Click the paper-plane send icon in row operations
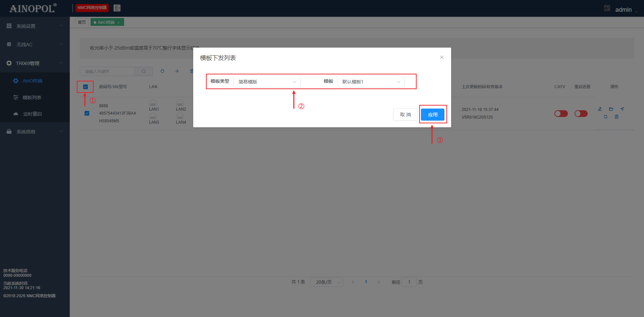The height and width of the screenshot is (317, 644). [622, 109]
